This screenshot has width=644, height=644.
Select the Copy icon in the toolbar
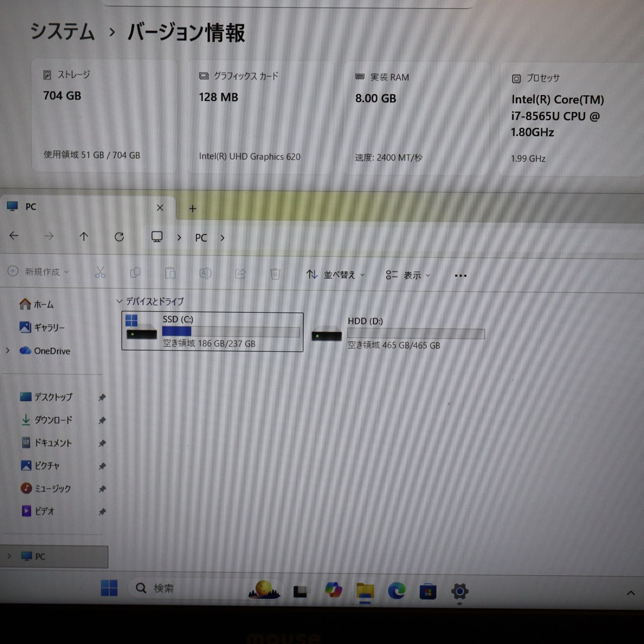[x=136, y=272]
